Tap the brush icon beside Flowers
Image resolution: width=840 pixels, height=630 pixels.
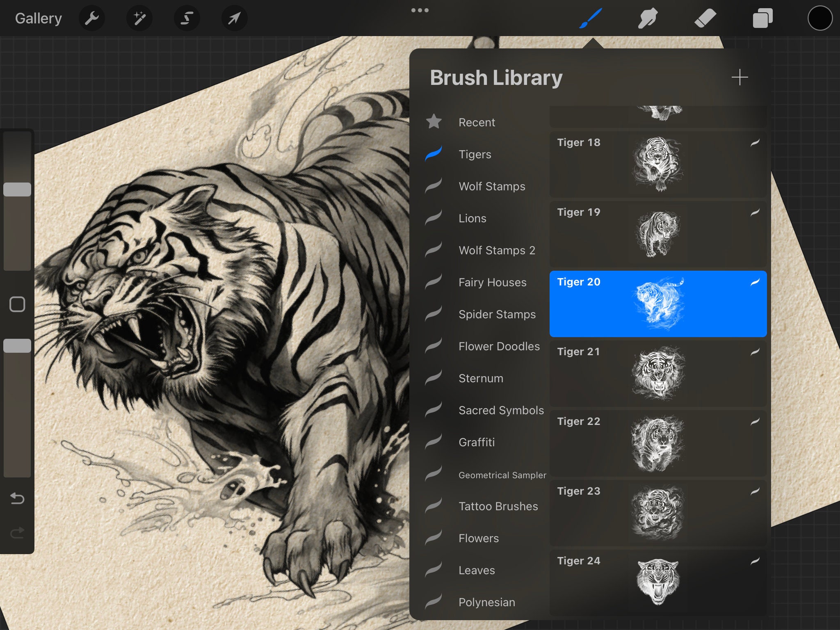point(434,537)
